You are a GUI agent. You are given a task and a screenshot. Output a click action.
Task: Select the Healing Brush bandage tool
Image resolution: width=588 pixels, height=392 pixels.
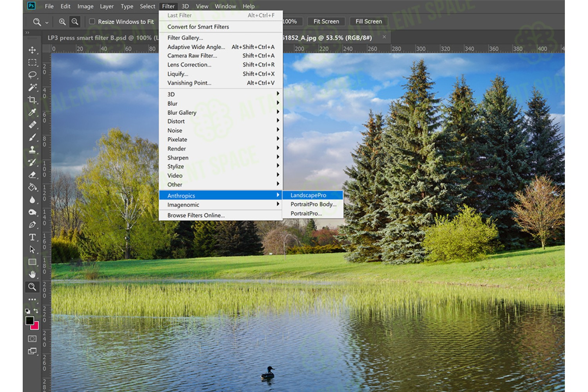[33, 125]
